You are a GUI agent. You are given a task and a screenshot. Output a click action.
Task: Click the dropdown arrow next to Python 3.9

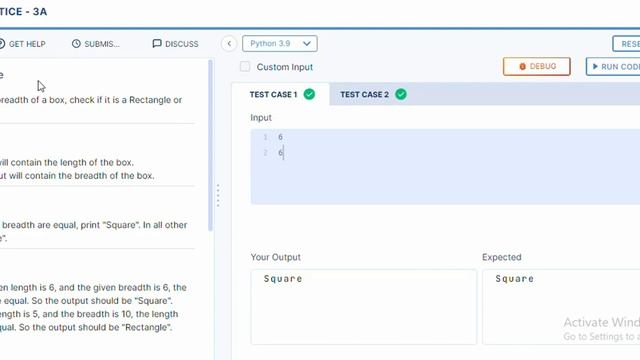coord(307,44)
